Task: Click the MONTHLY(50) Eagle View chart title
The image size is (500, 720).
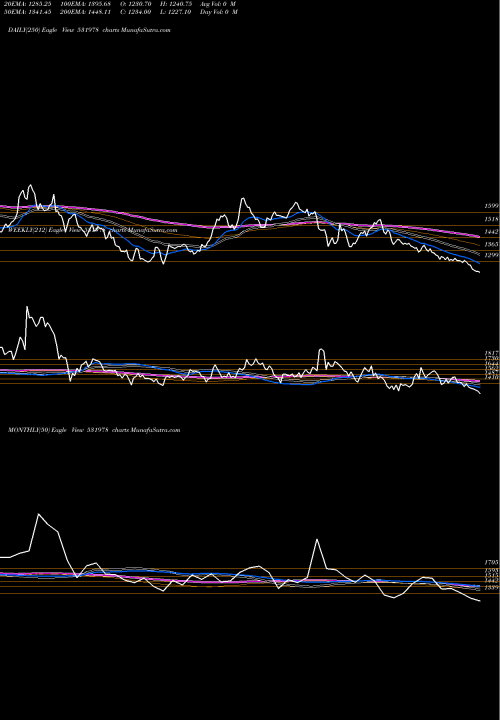Action: [x=94, y=430]
